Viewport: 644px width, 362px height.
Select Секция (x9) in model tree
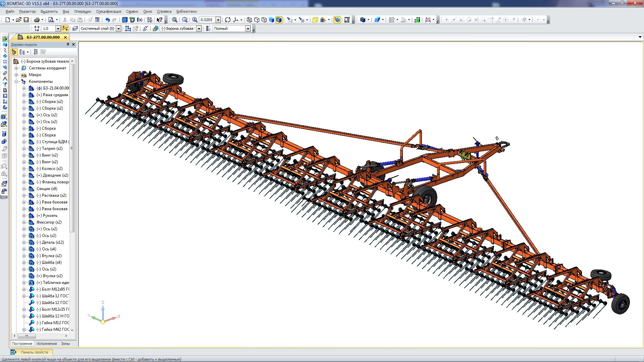pos(47,189)
